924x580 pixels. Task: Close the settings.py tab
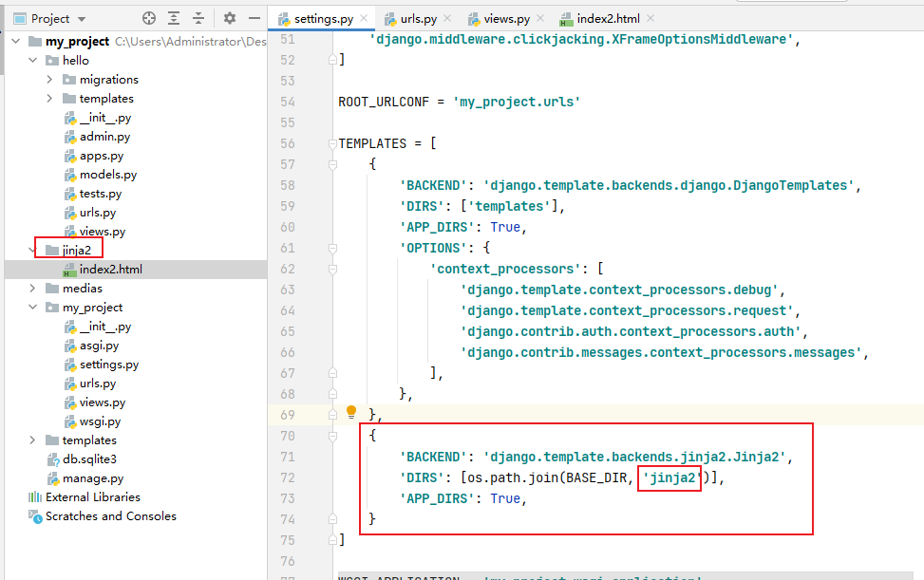click(364, 18)
